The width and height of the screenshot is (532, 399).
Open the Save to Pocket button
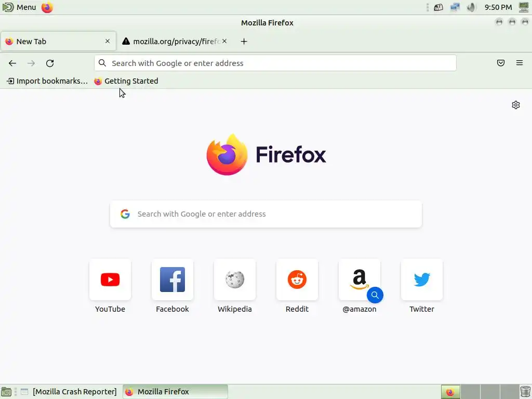tap(501, 63)
